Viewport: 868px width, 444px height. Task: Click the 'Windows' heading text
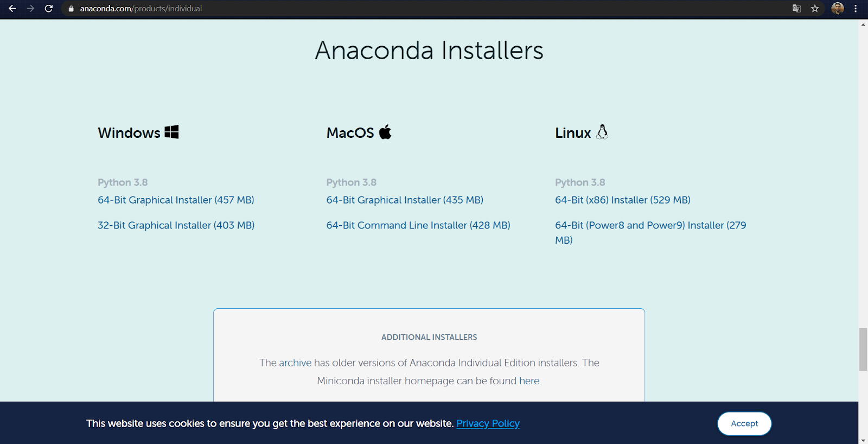(x=129, y=133)
